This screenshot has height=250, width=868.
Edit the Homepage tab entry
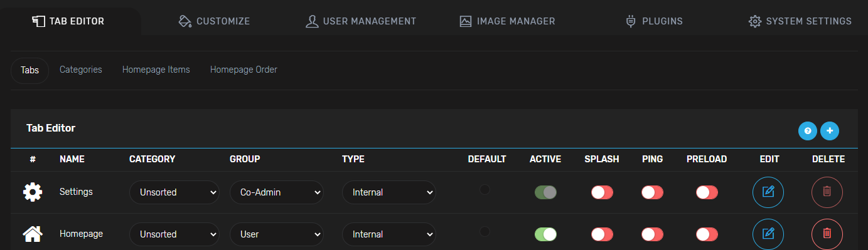(x=768, y=234)
